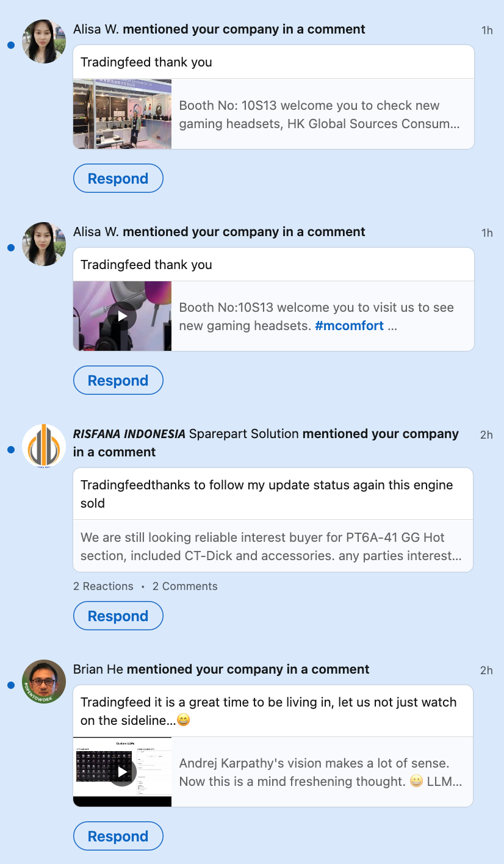Open the 2 Comments on Risfana post
Viewport: 504px width, 864px height.
pyautogui.click(x=185, y=586)
